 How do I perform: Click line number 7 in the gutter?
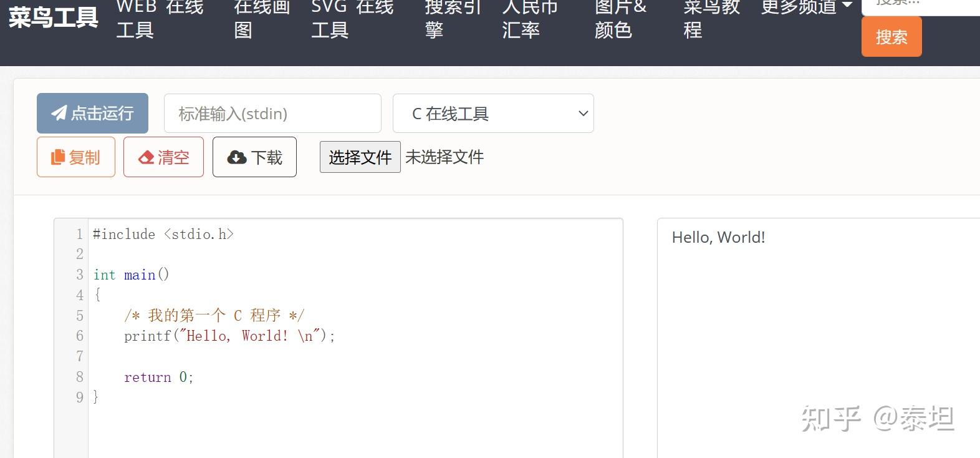(80, 356)
